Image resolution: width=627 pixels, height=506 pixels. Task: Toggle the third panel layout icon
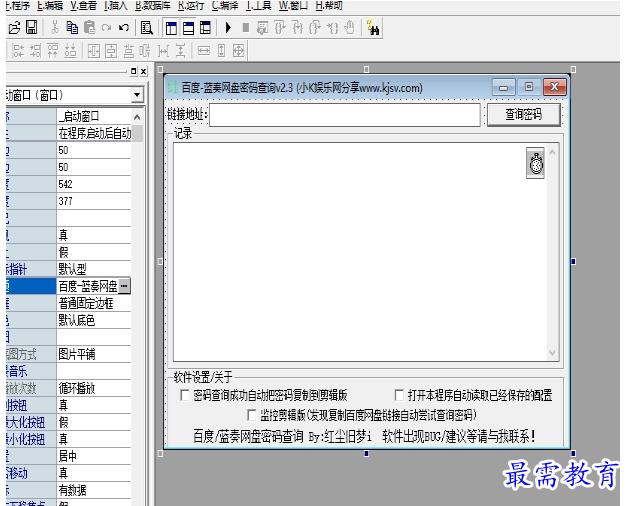(205, 28)
